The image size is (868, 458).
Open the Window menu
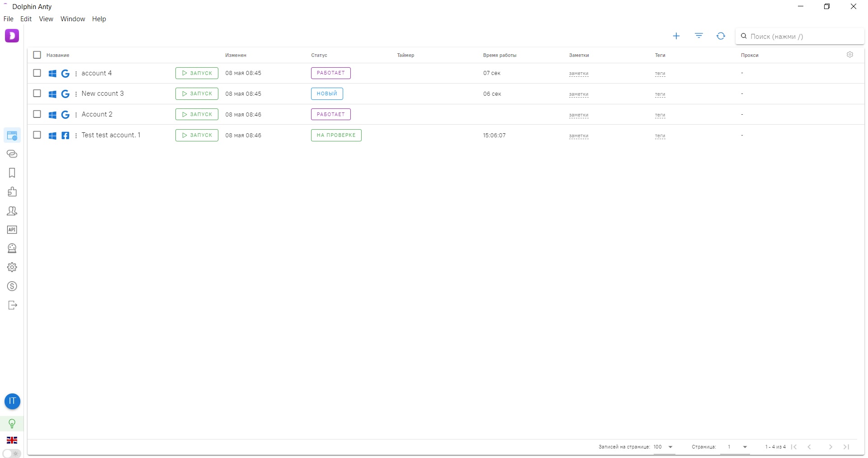pyautogui.click(x=73, y=19)
